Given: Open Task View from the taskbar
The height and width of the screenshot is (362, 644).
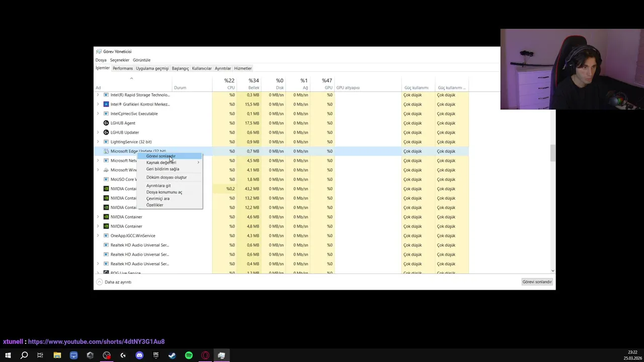Looking at the screenshot, I should pyautogui.click(x=40, y=355).
